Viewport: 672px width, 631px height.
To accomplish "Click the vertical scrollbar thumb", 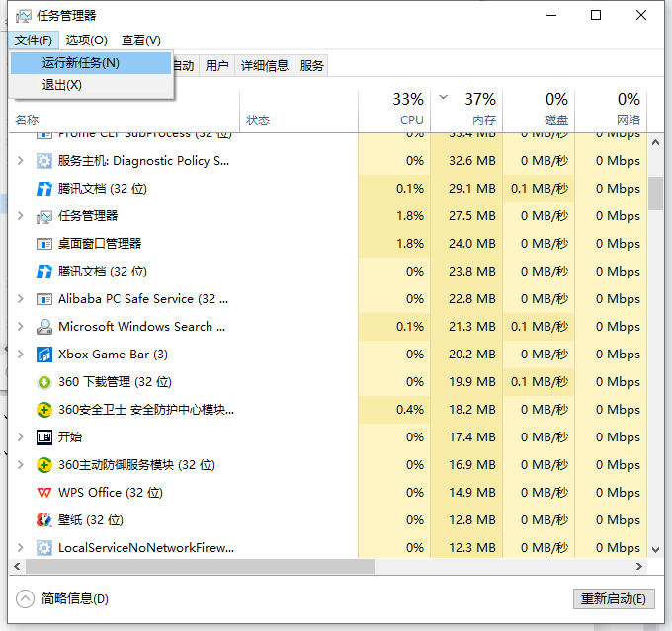I will point(655,194).
